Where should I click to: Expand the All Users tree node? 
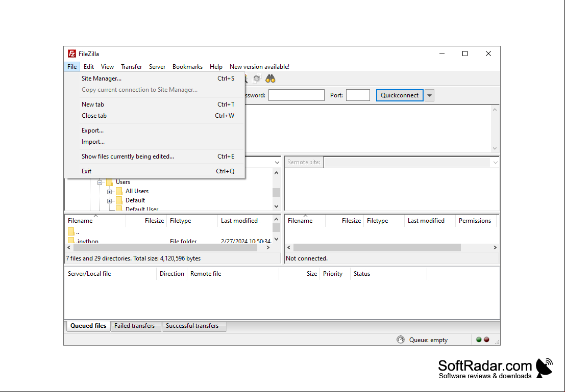point(110,192)
